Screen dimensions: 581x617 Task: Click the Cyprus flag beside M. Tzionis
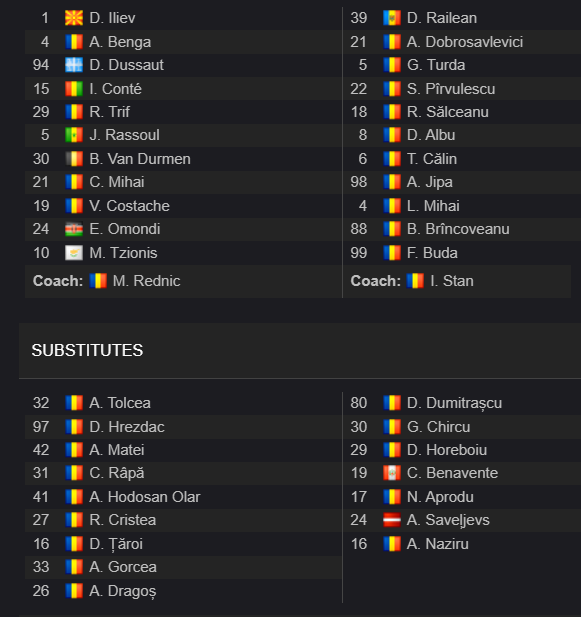tap(74, 253)
